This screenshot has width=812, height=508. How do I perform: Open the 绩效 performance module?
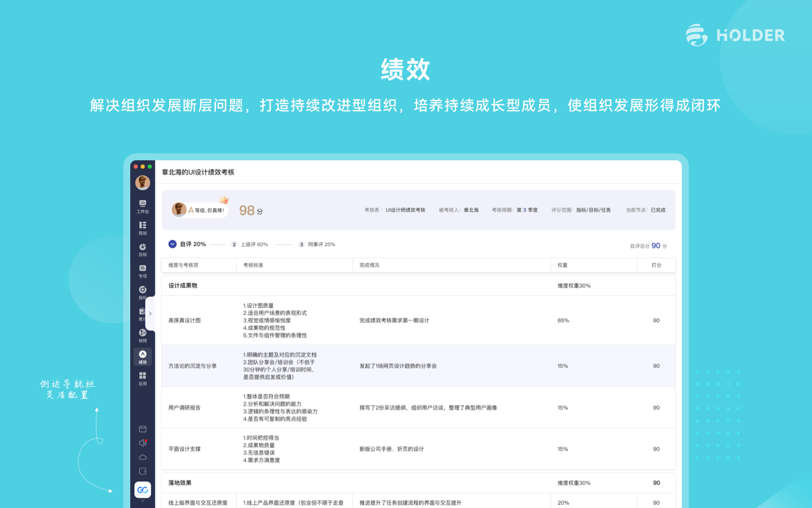point(142,357)
